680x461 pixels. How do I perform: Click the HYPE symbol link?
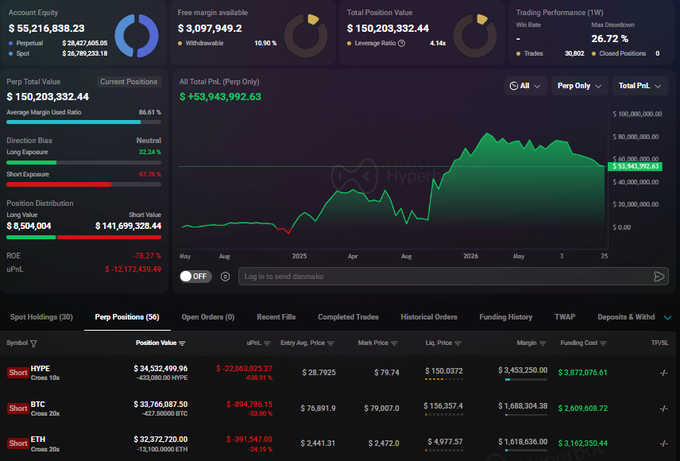(40, 369)
